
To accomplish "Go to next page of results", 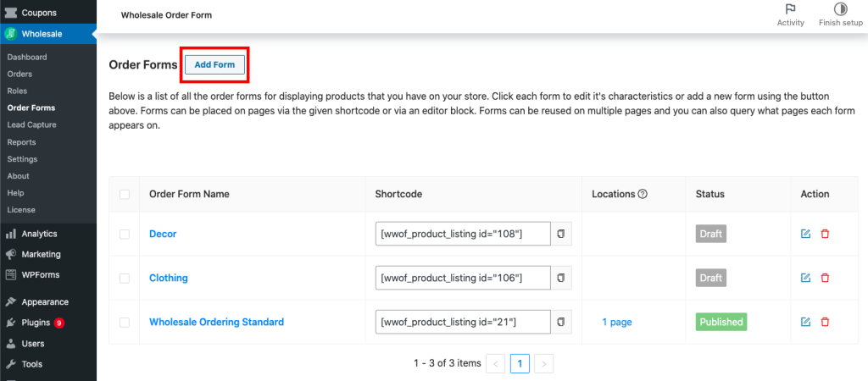I will point(543,364).
